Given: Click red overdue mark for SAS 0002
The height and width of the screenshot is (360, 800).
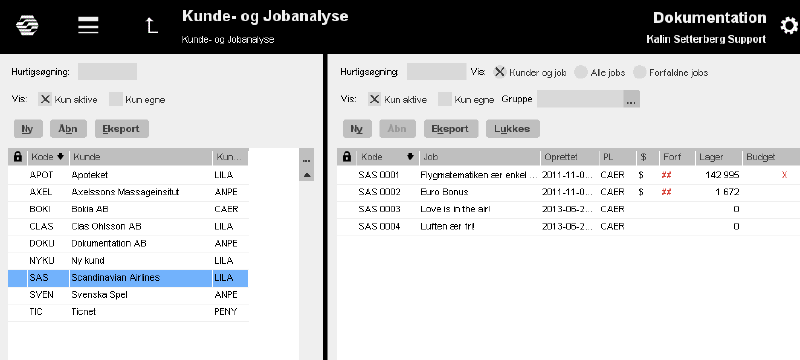Looking at the screenshot, I should (x=666, y=192).
